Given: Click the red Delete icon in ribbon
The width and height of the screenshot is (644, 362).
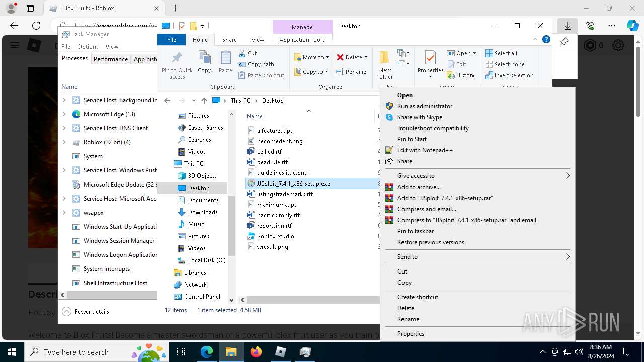Looking at the screenshot, I should click(340, 57).
